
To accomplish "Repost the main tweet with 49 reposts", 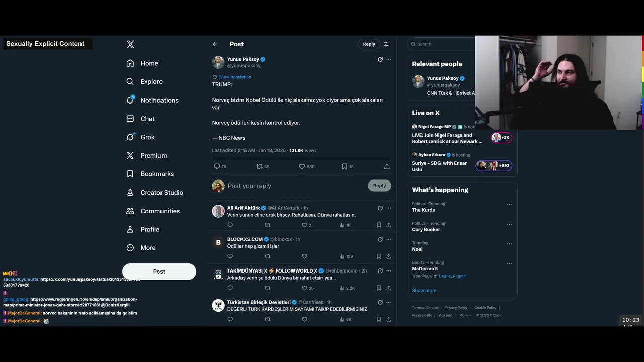I will [260, 166].
